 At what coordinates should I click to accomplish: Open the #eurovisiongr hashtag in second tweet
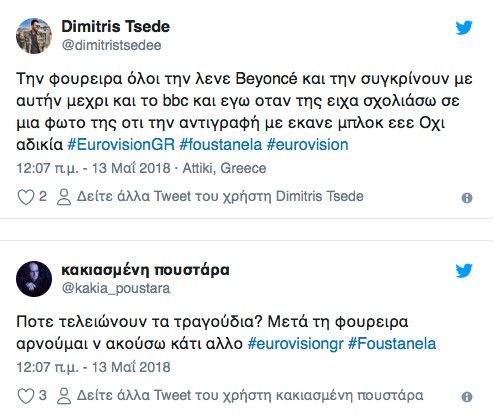[295, 344]
